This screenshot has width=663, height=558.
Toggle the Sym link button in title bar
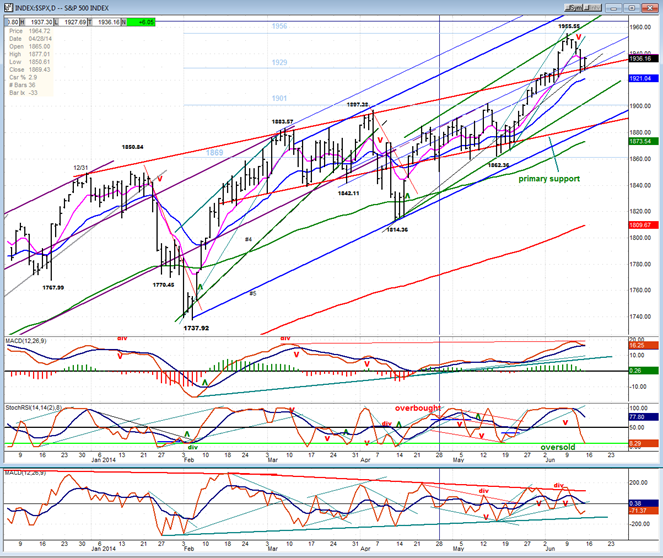coord(573,8)
